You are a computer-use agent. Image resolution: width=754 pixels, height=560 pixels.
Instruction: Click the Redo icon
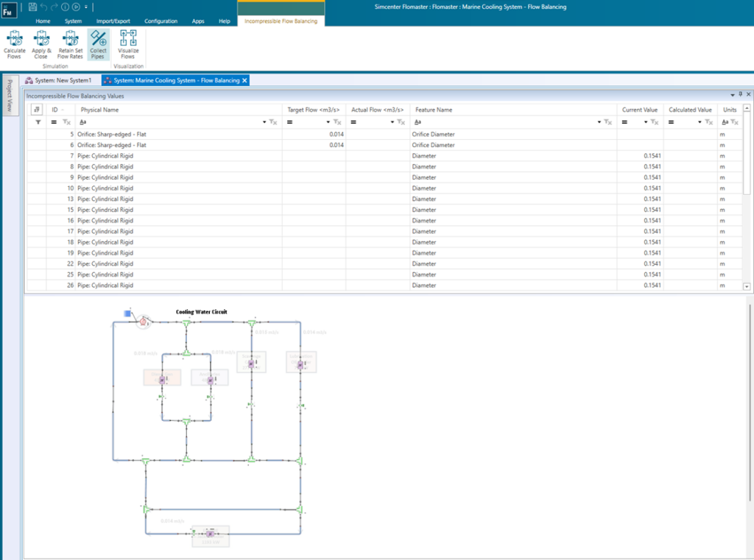pyautogui.click(x=54, y=7)
